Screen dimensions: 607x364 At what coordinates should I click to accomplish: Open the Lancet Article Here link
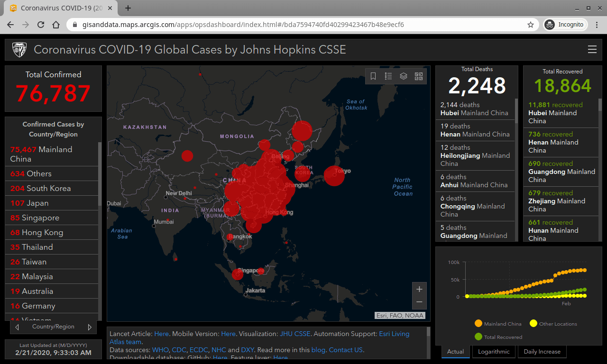point(161,334)
